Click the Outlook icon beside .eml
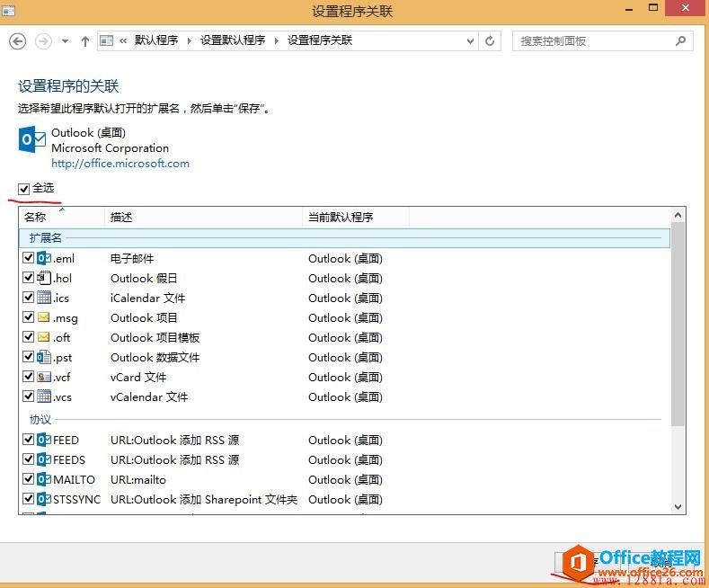This screenshot has height=588, width=709. [x=43, y=259]
